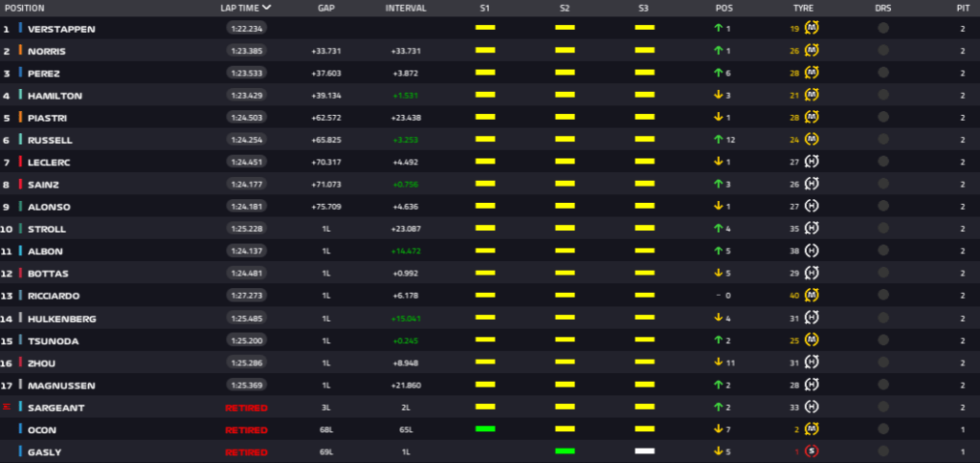This screenshot has width=980, height=463.
Task: Click Albon's 1:24.137 lap time pill
Action: tap(246, 251)
